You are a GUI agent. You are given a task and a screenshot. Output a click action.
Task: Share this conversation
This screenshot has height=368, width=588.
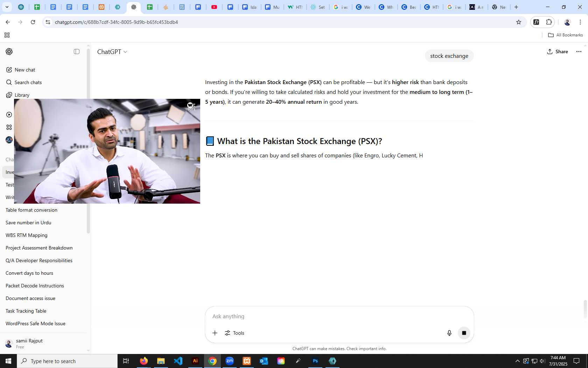pyautogui.click(x=558, y=52)
